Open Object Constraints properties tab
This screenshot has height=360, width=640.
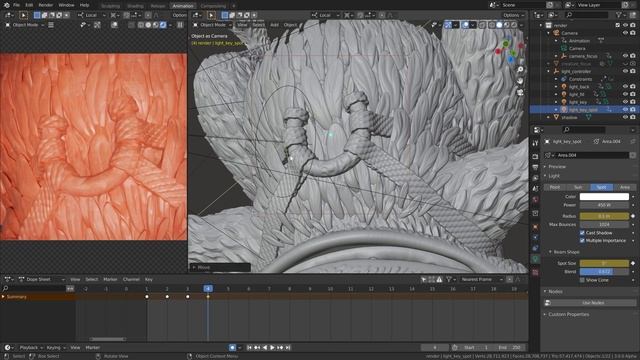point(535,248)
